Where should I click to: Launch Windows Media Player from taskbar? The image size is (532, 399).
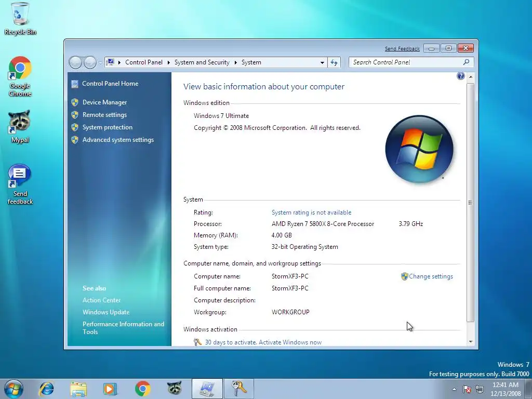110,389
